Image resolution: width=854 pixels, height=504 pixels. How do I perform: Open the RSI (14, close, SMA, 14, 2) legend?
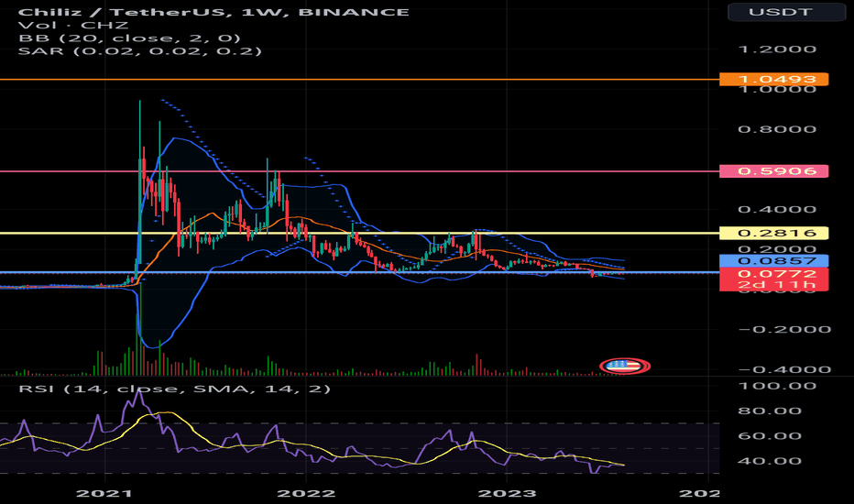(174, 389)
